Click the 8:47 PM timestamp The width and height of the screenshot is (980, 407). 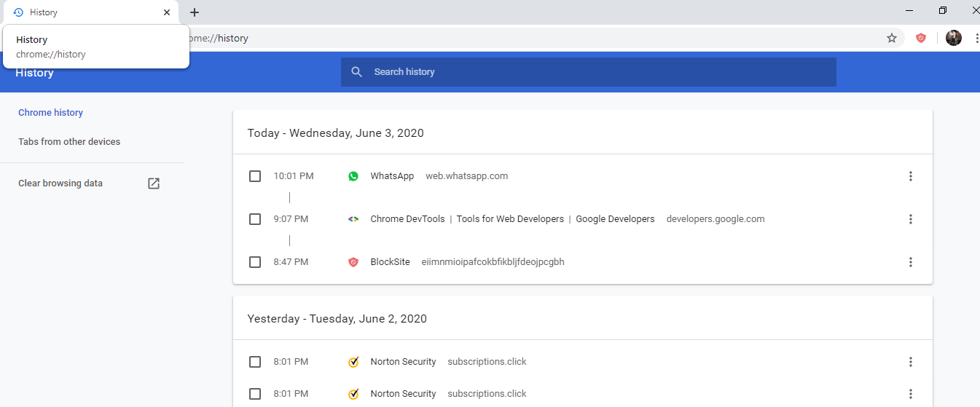click(291, 262)
